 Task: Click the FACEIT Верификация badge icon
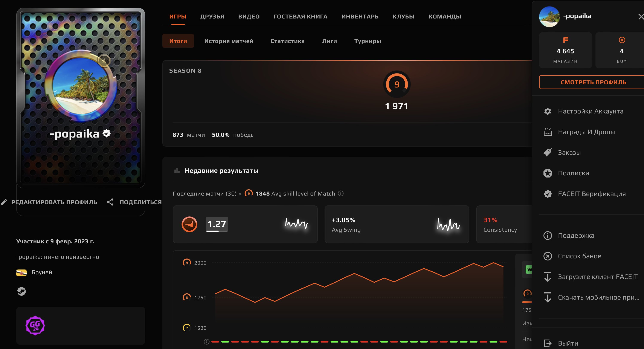click(548, 194)
